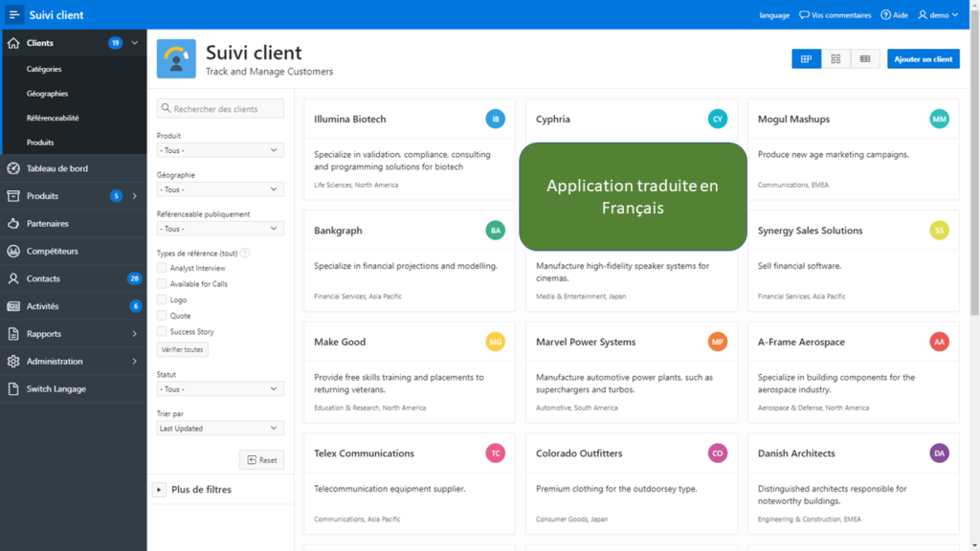Enable the Success Story checkbox
Image resolution: width=980 pixels, height=551 pixels.
(162, 332)
